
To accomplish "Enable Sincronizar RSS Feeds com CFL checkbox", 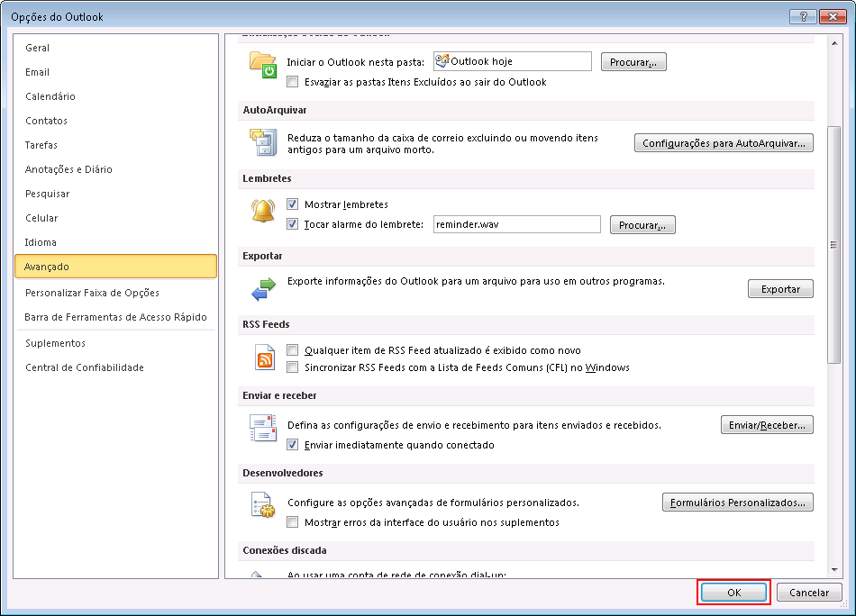I will coord(293,367).
